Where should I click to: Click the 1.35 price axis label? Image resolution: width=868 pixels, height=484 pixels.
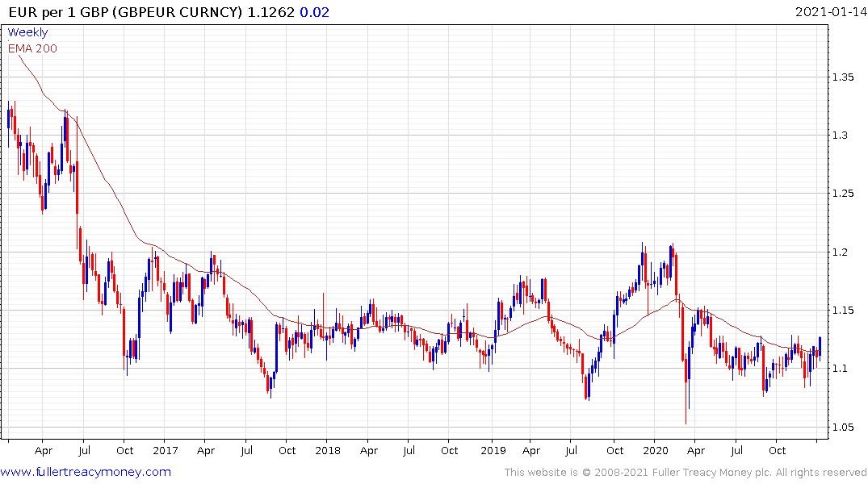(843, 77)
